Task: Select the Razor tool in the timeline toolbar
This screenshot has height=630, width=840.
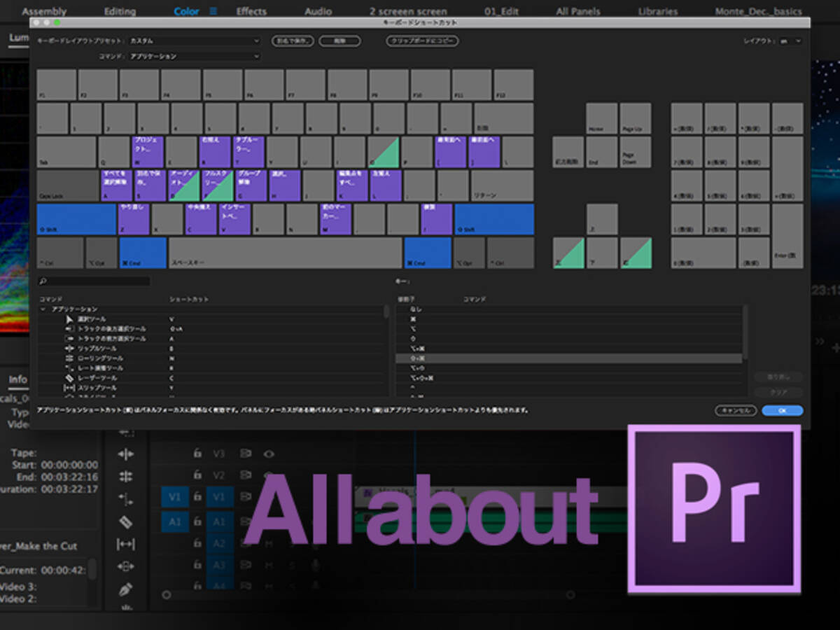Action: pos(125,522)
